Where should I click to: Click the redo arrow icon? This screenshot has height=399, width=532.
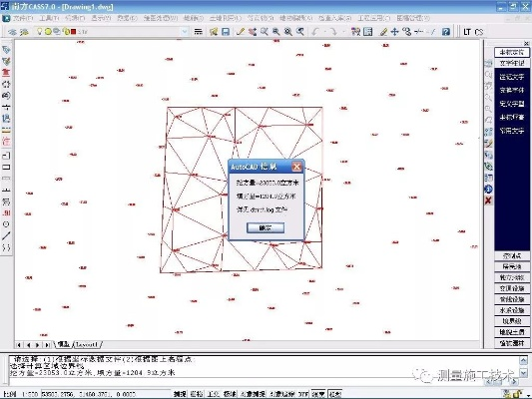[333, 32]
